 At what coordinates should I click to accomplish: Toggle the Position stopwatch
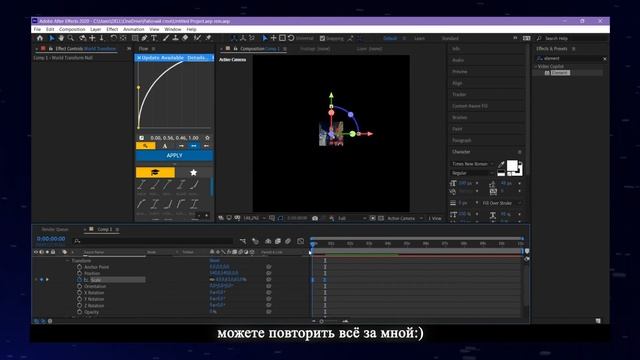click(x=80, y=273)
